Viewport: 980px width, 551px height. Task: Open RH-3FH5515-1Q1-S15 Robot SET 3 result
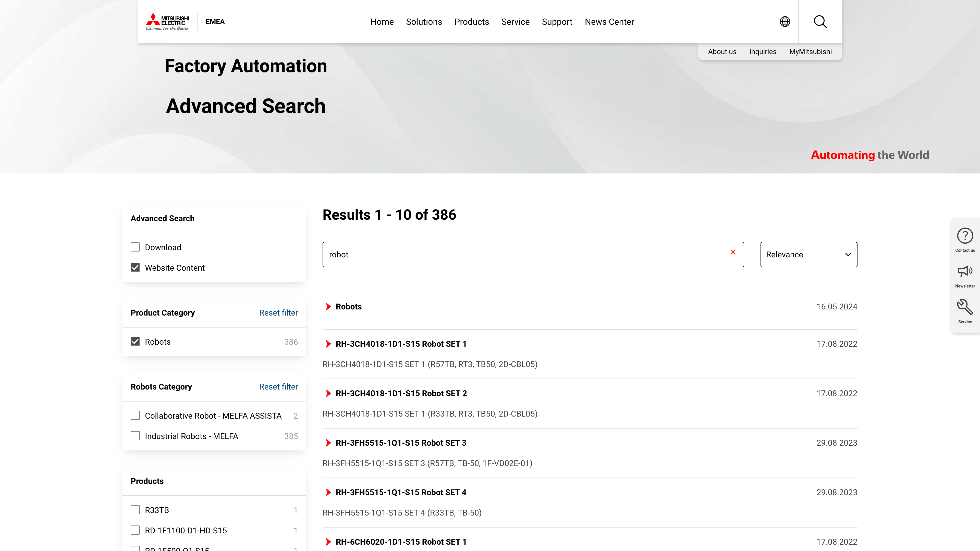coord(401,443)
